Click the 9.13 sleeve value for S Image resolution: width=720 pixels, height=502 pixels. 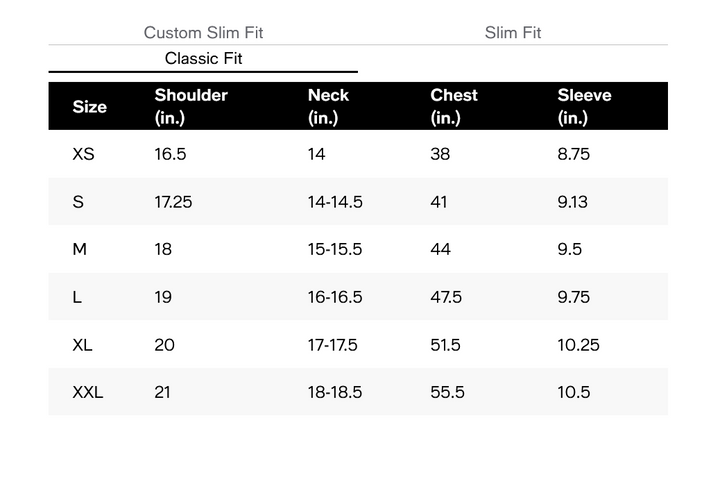pos(573,202)
